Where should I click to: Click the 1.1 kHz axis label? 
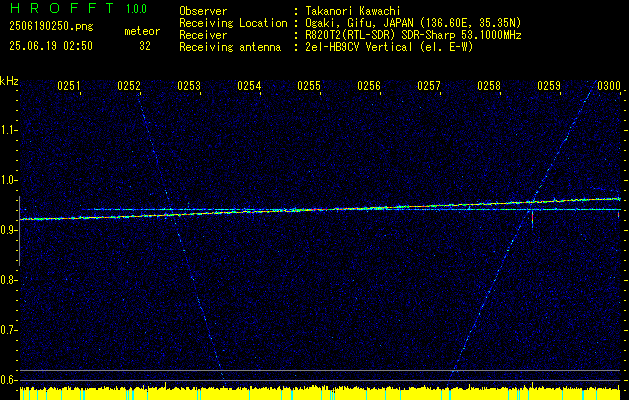(8, 130)
